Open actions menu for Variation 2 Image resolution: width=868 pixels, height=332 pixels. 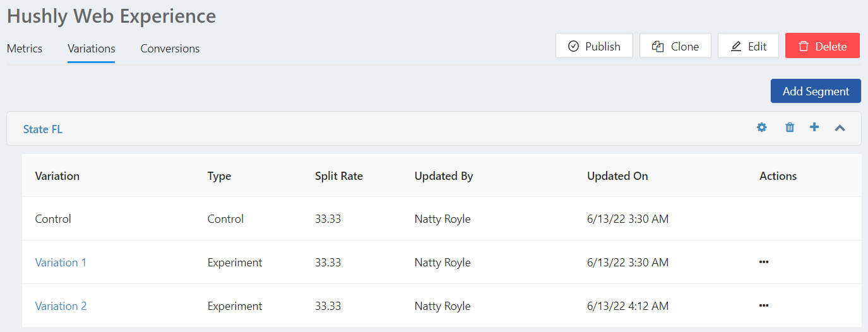764,305
